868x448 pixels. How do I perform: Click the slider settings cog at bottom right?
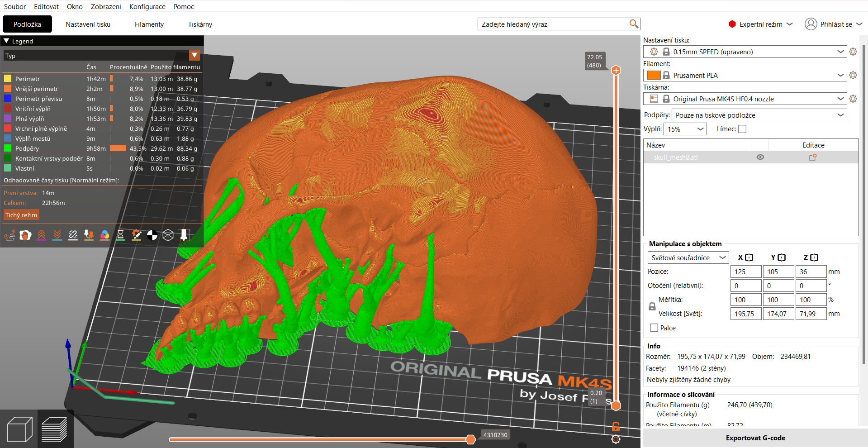[616, 439]
